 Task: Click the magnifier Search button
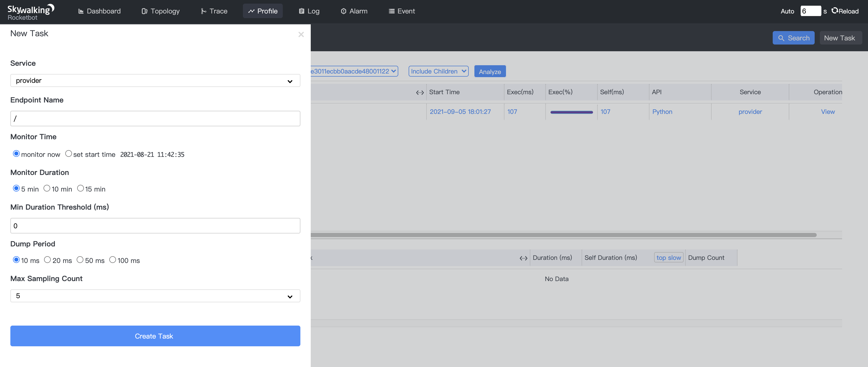coord(793,38)
